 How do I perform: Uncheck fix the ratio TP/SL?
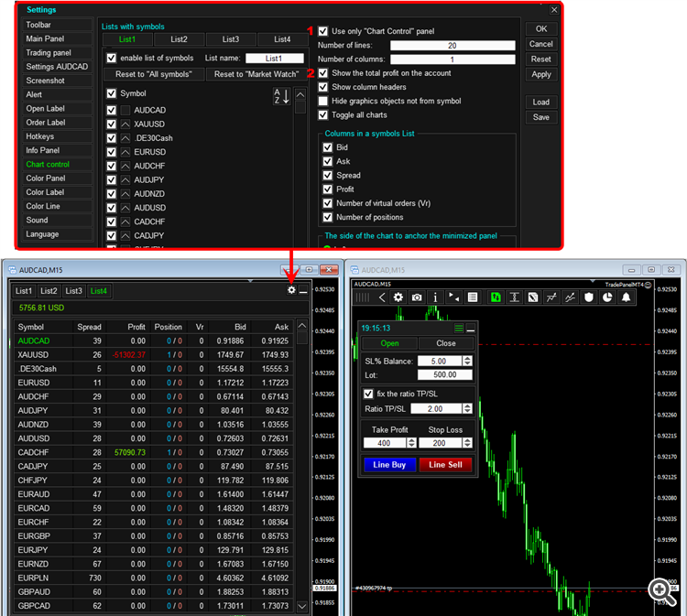point(368,394)
